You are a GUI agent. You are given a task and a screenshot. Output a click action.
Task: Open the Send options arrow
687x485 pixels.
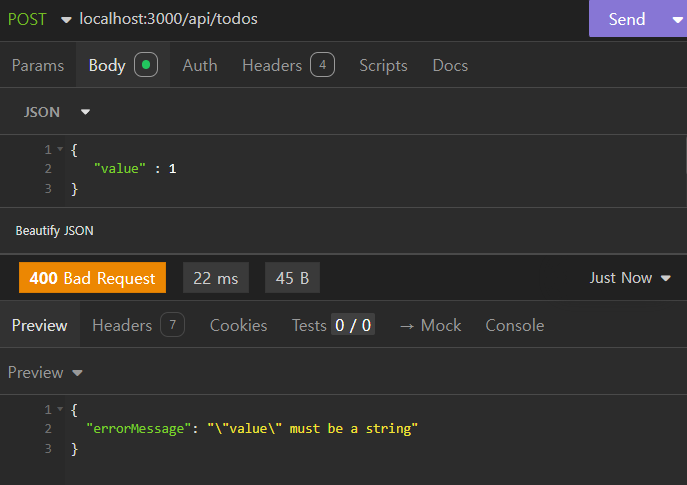click(x=677, y=19)
